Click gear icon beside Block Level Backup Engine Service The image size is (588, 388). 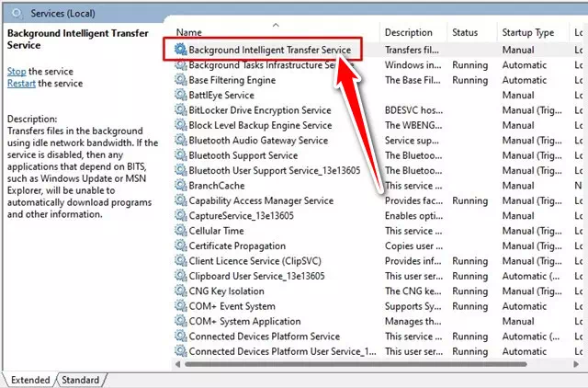click(180, 124)
